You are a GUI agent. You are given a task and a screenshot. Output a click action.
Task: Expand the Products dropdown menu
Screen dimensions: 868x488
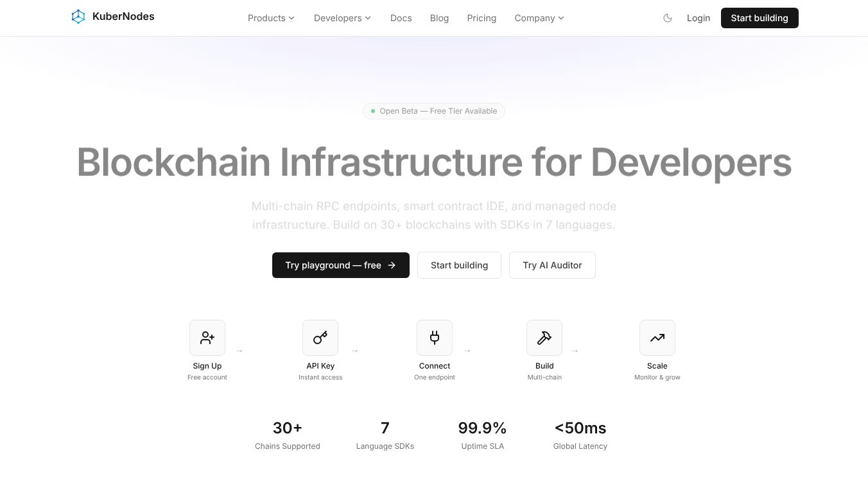coord(271,18)
